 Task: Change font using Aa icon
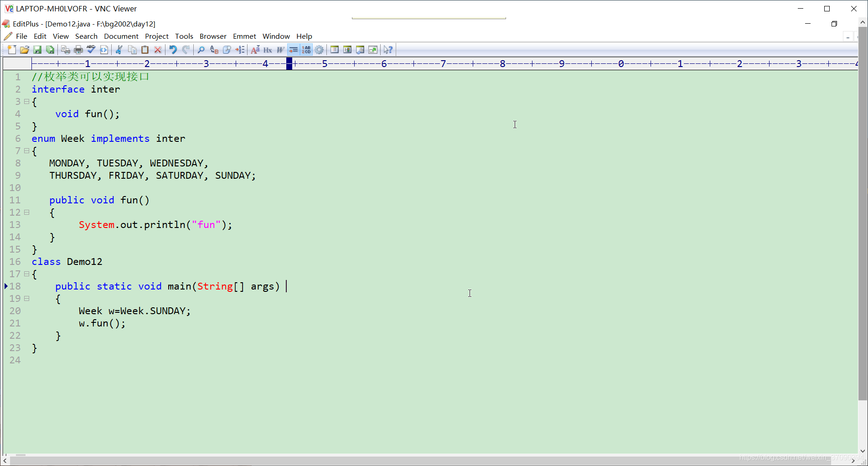pyautogui.click(x=255, y=50)
